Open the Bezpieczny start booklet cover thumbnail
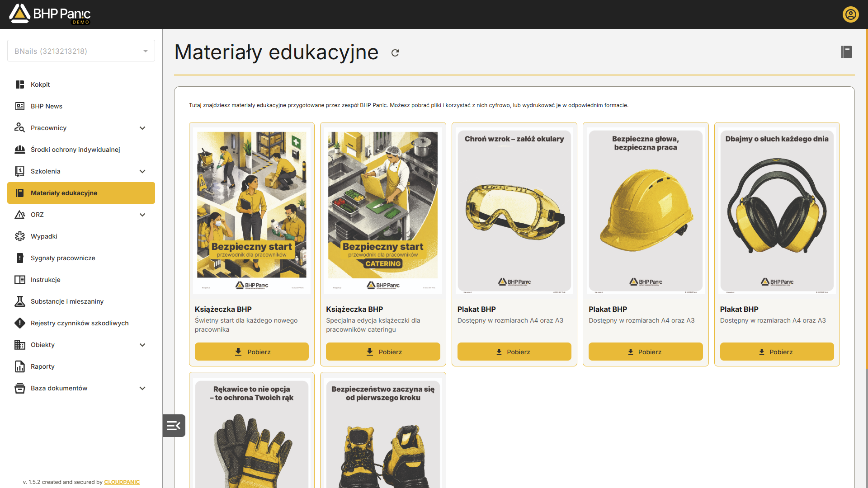868x488 pixels. [x=252, y=211]
